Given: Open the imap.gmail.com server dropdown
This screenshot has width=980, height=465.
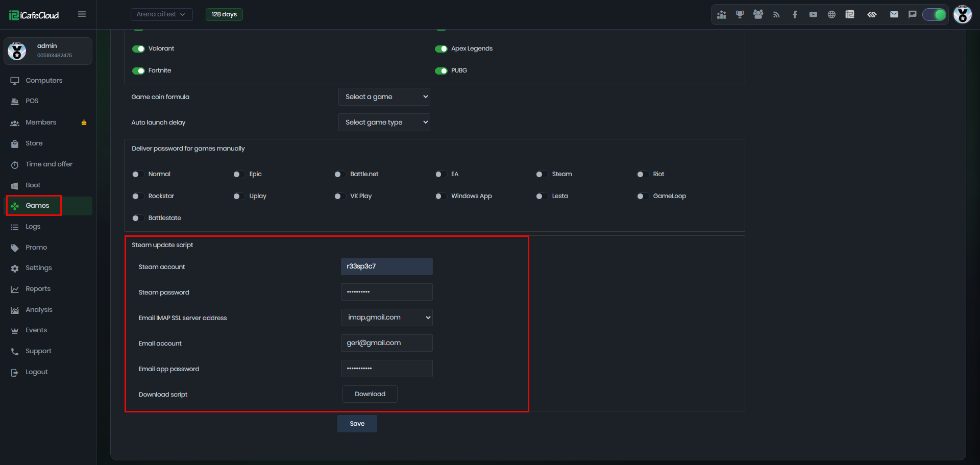Looking at the screenshot, I should tap(387, 317).
